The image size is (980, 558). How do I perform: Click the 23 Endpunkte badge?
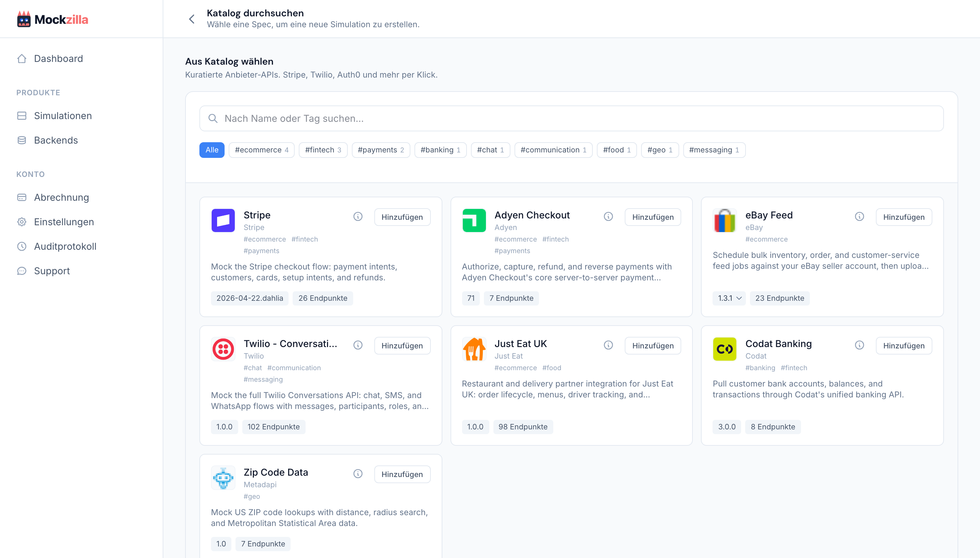coord(780,298)
